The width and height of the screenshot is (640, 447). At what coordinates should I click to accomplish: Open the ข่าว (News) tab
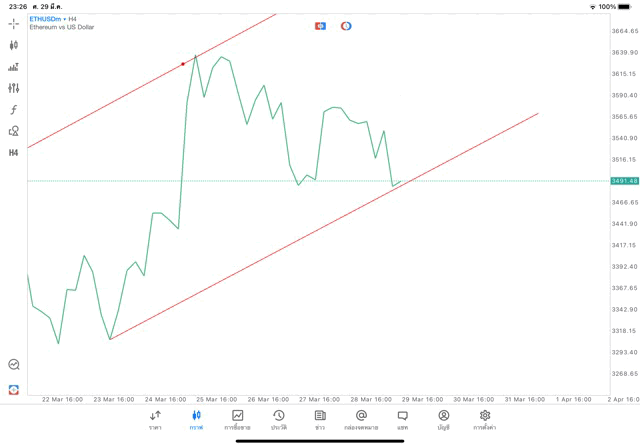tap(320, 420)
